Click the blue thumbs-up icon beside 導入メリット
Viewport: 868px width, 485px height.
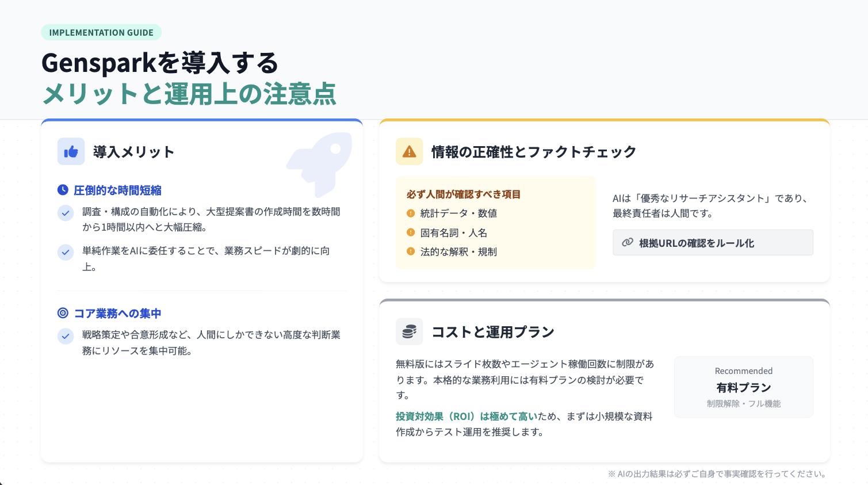[x=71, y=151]
